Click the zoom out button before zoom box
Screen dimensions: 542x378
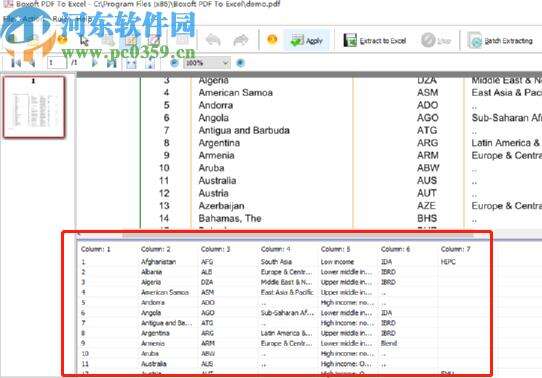point(174,63)
